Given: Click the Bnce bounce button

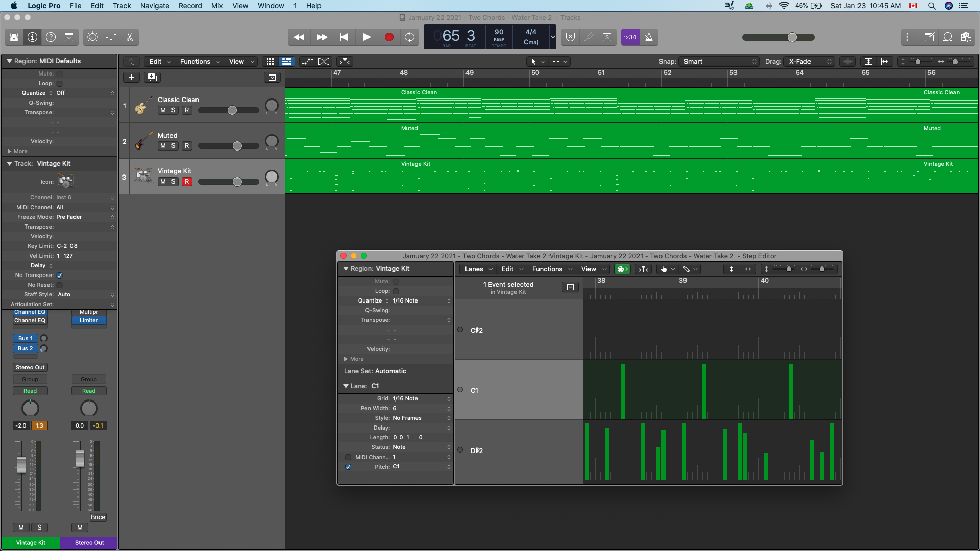Looking at the screenshot, I should point(98,517).
